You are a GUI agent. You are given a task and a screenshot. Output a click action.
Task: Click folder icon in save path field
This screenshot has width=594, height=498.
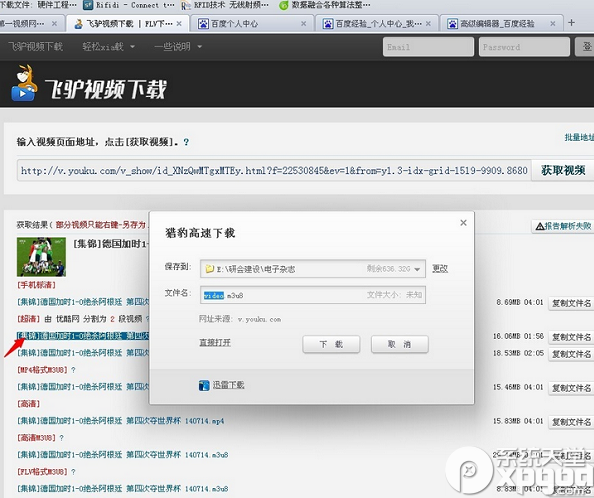210,269
